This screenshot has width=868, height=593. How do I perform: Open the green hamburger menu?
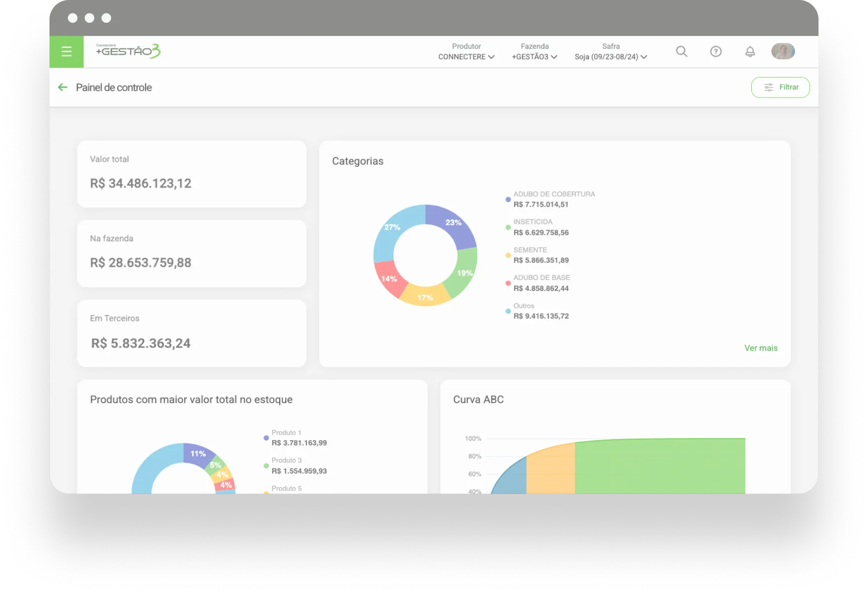66,51
